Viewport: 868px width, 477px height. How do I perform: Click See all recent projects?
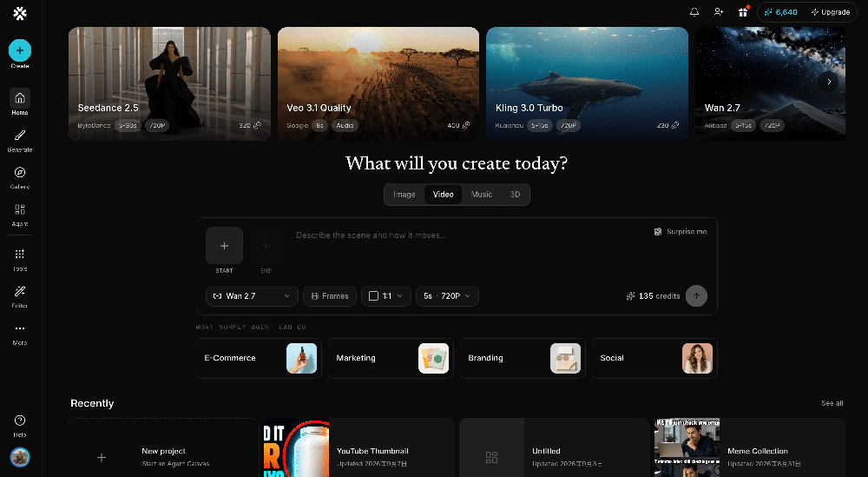coord(832,403)
